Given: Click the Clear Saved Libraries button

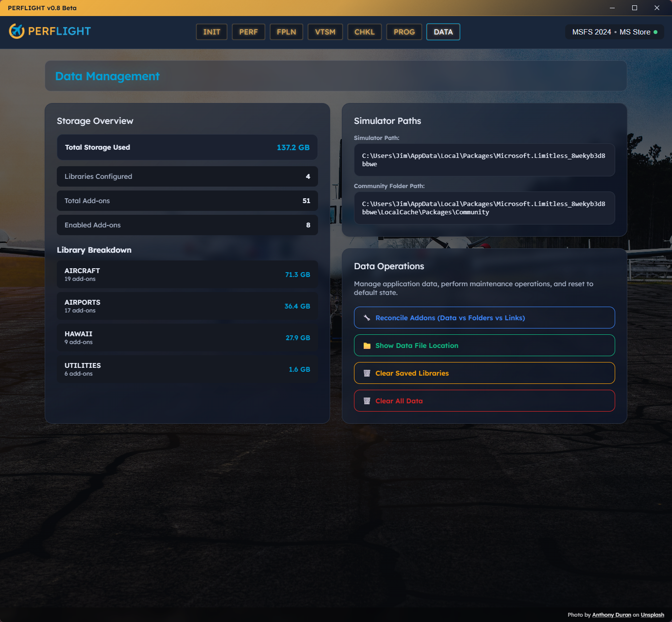Looking at the screenshot, I should pyautogui.click(x=484, y=373).
